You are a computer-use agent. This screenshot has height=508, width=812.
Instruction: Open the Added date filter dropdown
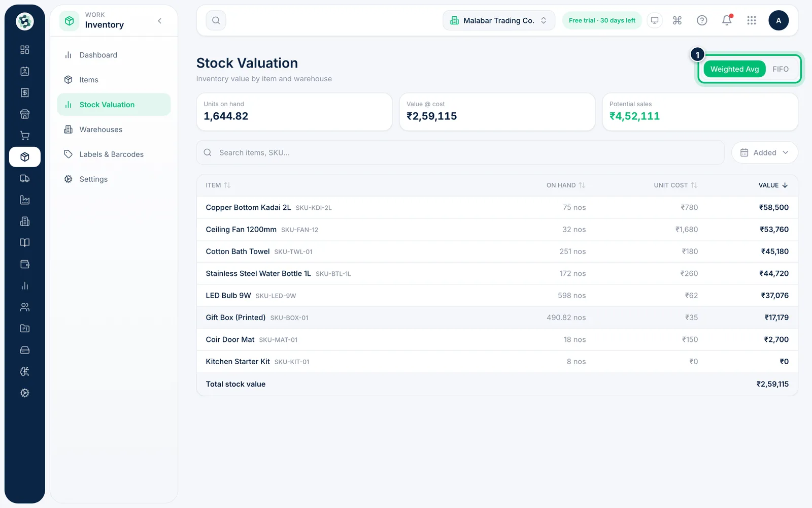click(764, 152)
